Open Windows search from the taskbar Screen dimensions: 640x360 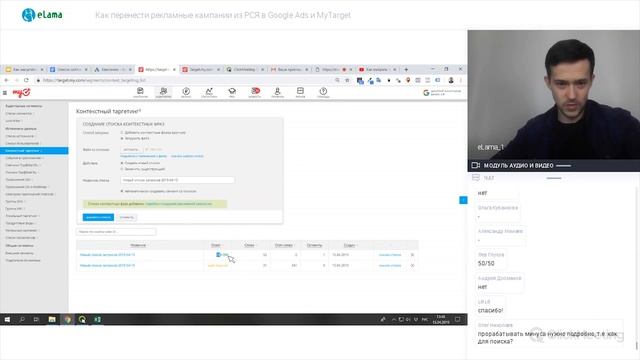[22, 320]
